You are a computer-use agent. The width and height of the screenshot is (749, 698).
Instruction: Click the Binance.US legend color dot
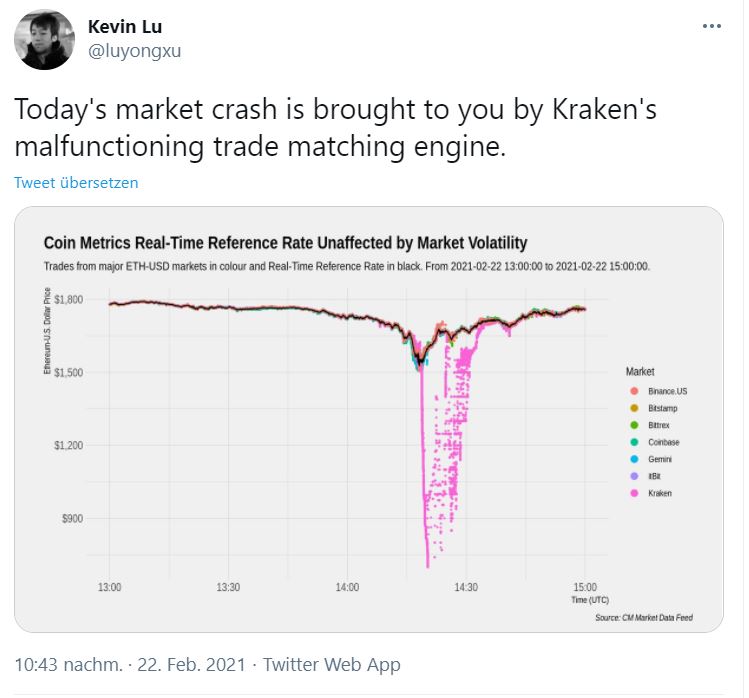point(634,391)
